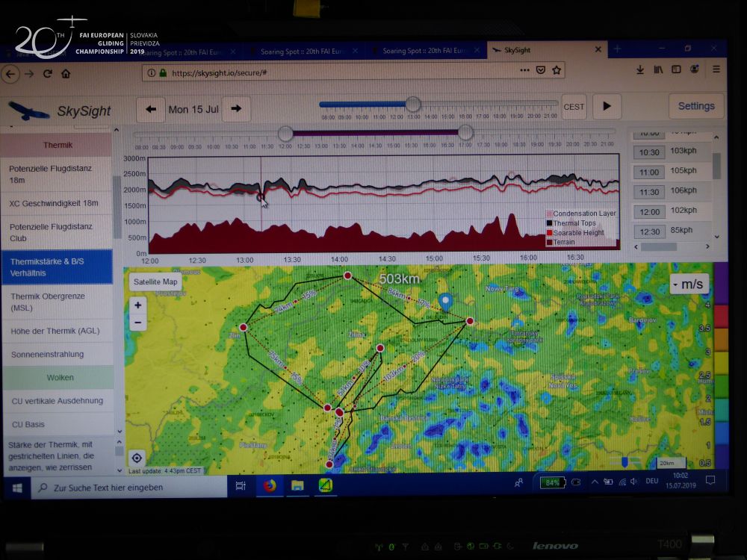The width and height of the screenshot is (747, 560).
Task: Click the site info icon in address bar
Action: point(151,73)
